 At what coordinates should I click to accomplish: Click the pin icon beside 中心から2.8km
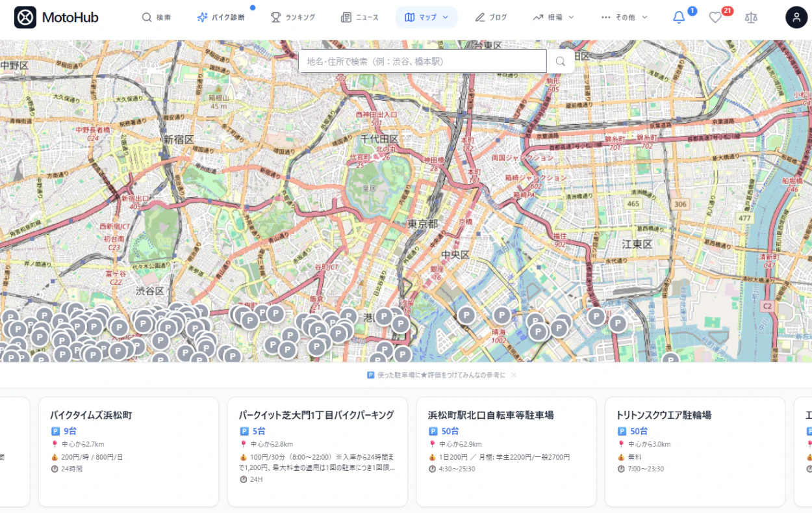pyautogui.click(x=244, y=444)
